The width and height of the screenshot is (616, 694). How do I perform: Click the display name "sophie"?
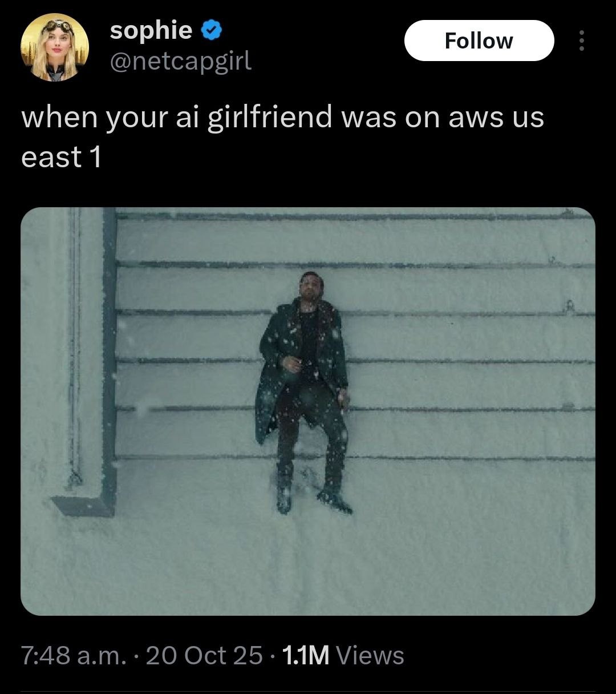151,30
